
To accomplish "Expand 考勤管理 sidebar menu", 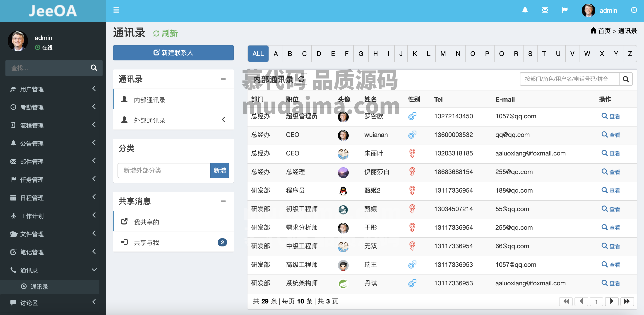I will [53, 107].
